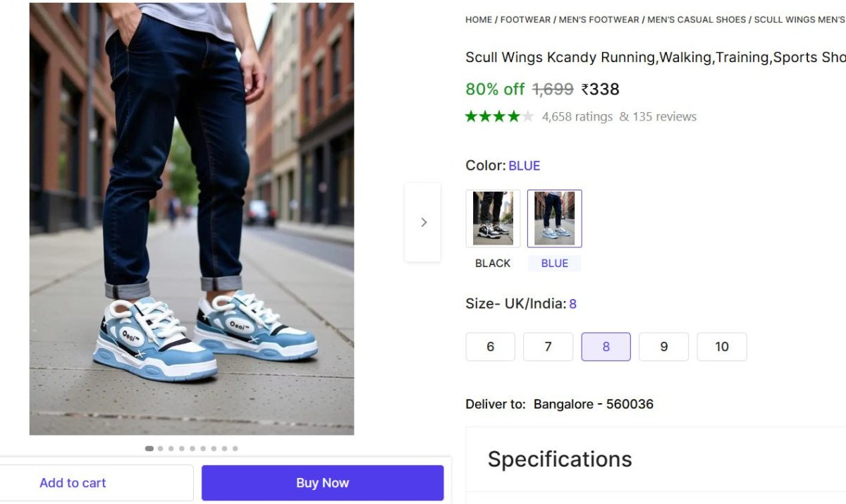Viewport: 846px width, 504px height.
Task: Select the Black color thumbnail
Action: point(493,219)
